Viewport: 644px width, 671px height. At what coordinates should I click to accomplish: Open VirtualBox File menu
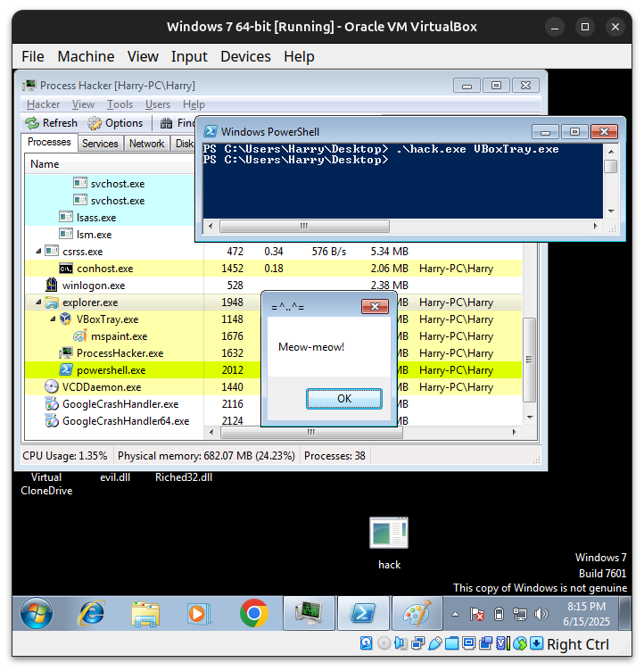tap(33, 56)
